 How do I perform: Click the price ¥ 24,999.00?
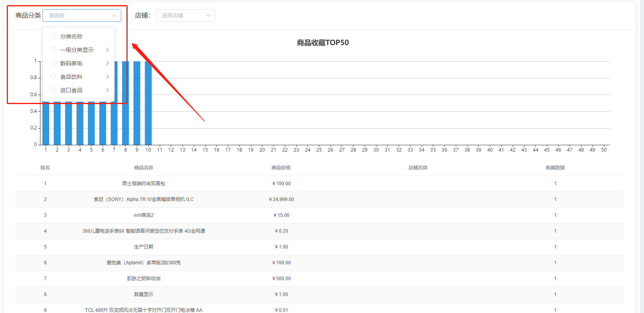(281, 199)
